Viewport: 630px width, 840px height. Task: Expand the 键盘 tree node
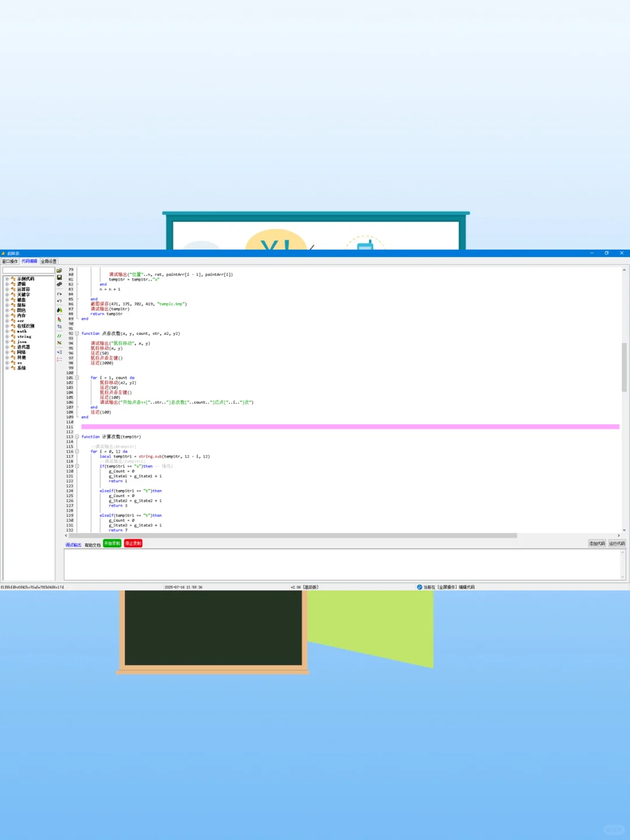pyautogui.click(x=7, y=300)
